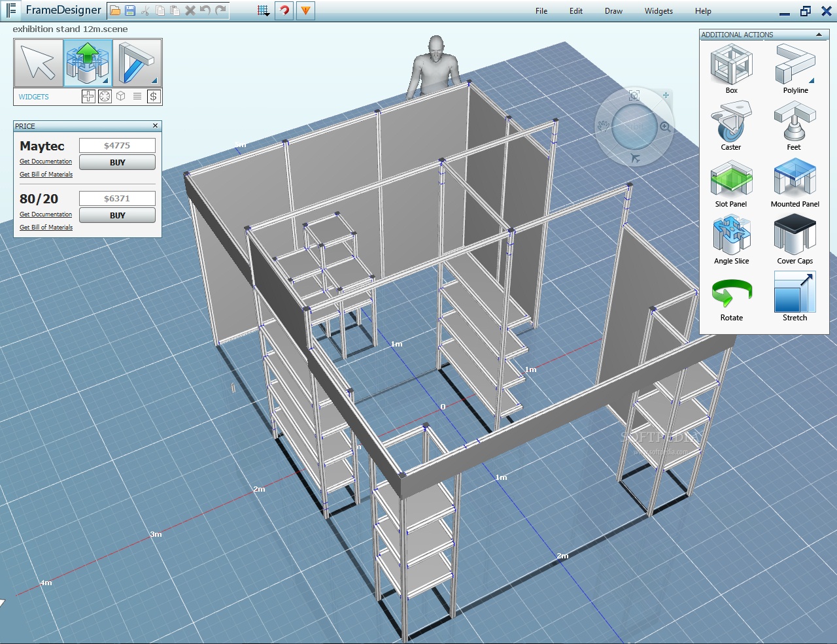837x644 pixels.
Task: Open the Edit menu
Action: point(576,11)
